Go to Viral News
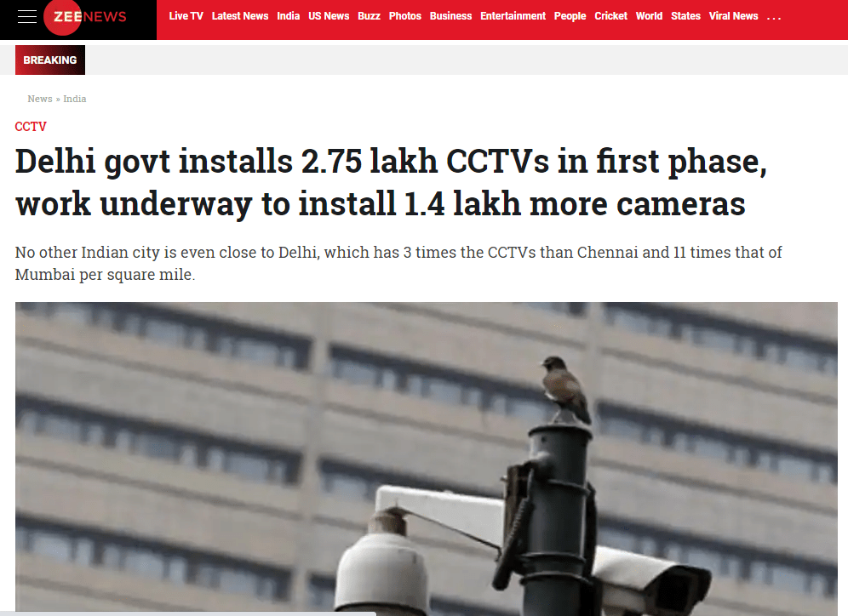848x616 pixels. pos(733,16)
